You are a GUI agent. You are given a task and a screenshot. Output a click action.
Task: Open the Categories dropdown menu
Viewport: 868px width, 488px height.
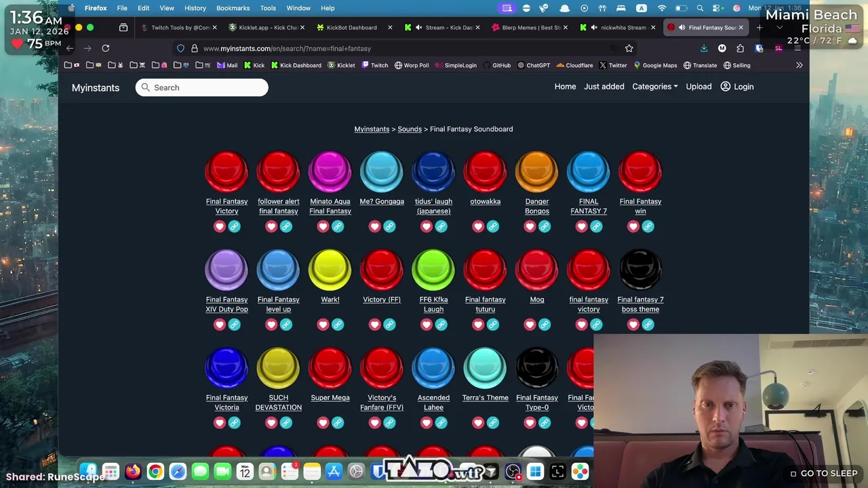[x=654, y=87]
